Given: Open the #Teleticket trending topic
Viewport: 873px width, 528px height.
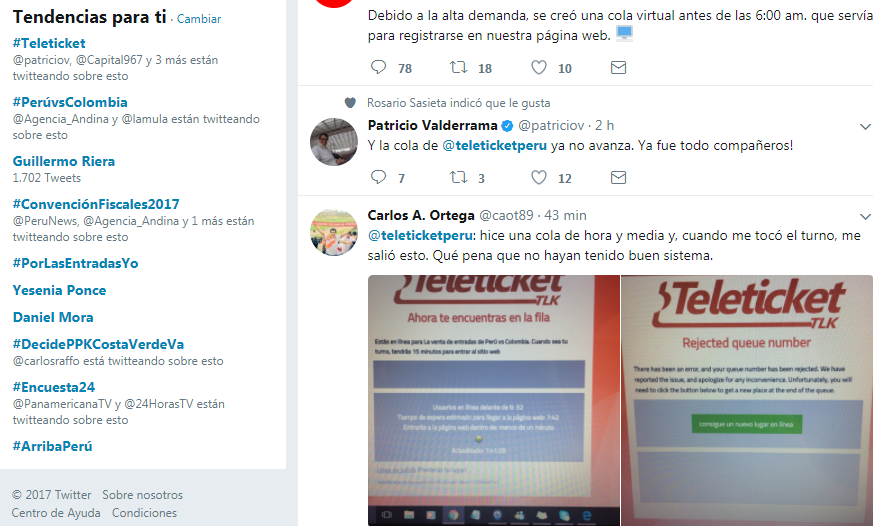Looking at the screenshot, I should [x=49, y=43].
